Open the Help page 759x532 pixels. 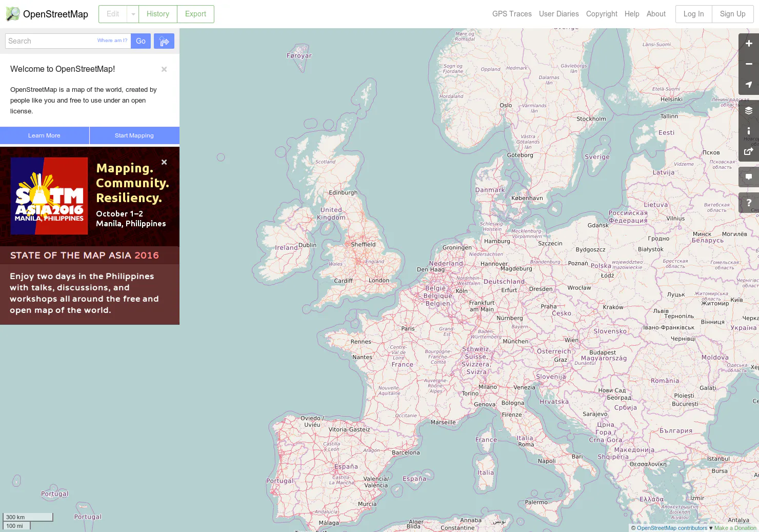pyautogui.click(x=632, y=14)
